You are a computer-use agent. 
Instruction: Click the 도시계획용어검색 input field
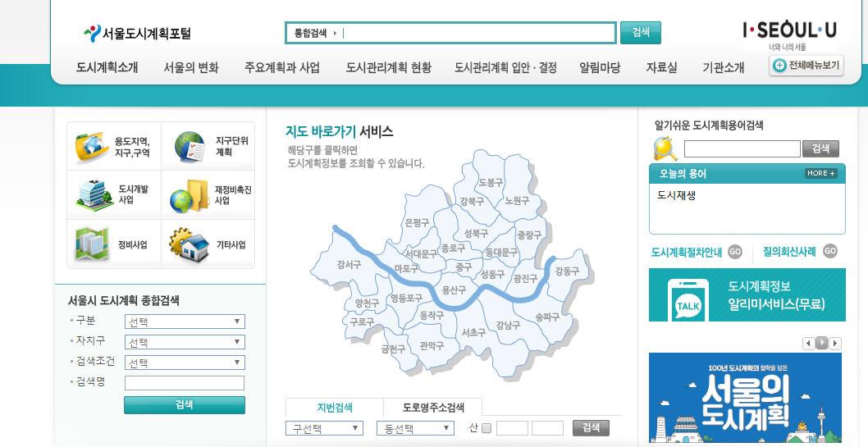pos(742,148)
